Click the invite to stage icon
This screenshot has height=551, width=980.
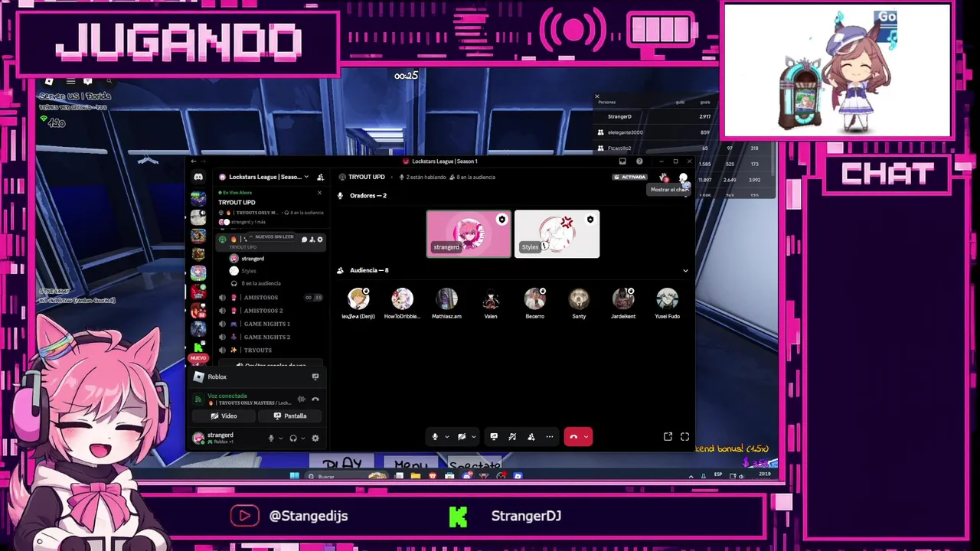tap(531, 436)
